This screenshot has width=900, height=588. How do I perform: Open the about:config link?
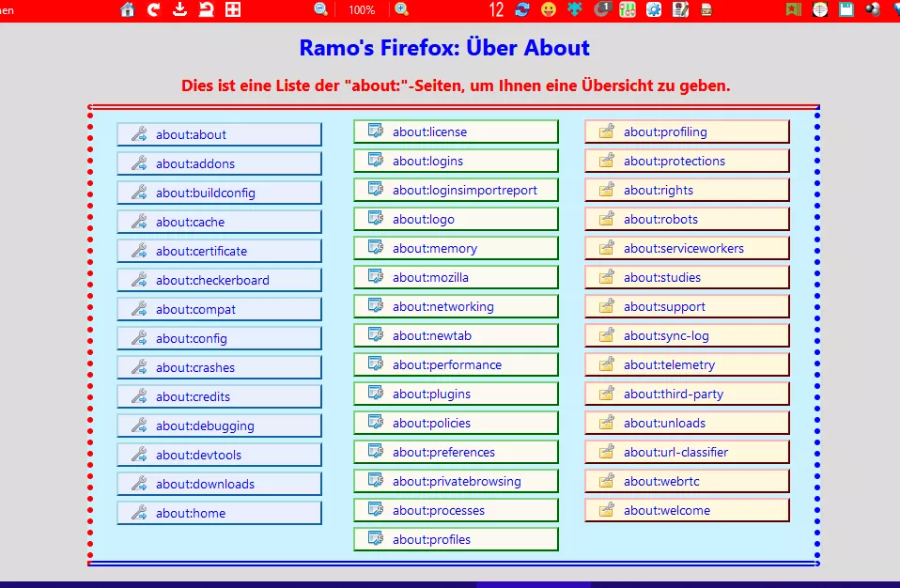click(x=219, y=338)
